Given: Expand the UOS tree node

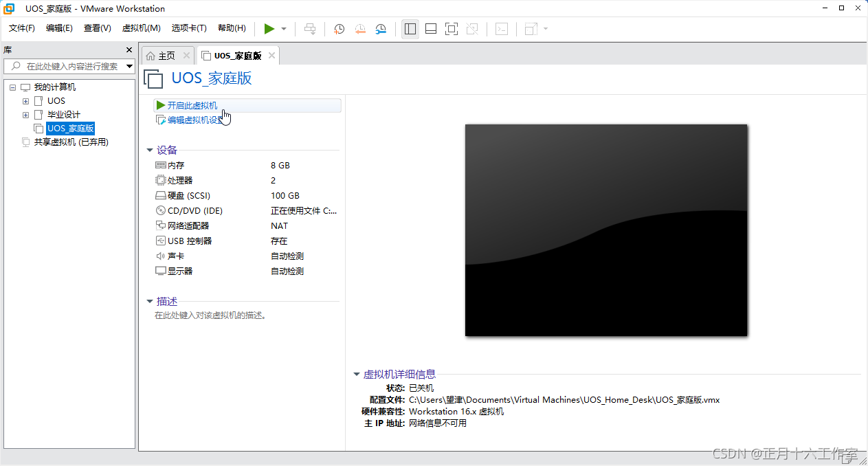Looking at the screenshot, I should (26, 101).
